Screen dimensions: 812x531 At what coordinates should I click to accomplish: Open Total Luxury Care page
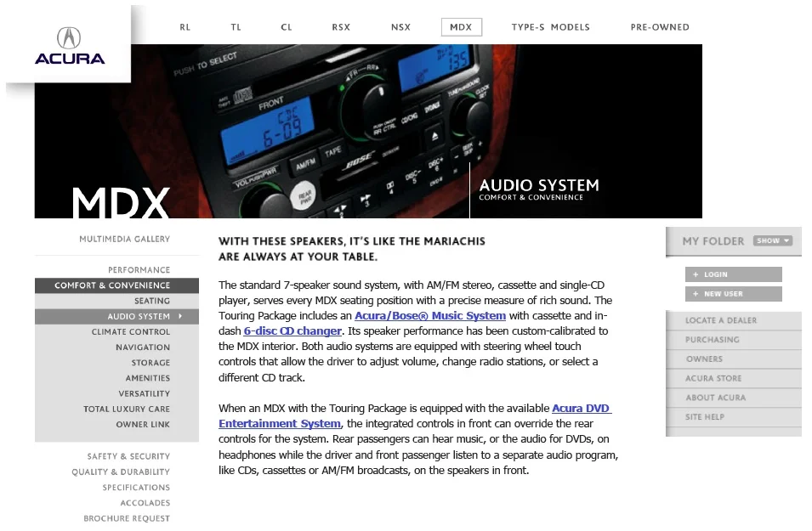127,410
